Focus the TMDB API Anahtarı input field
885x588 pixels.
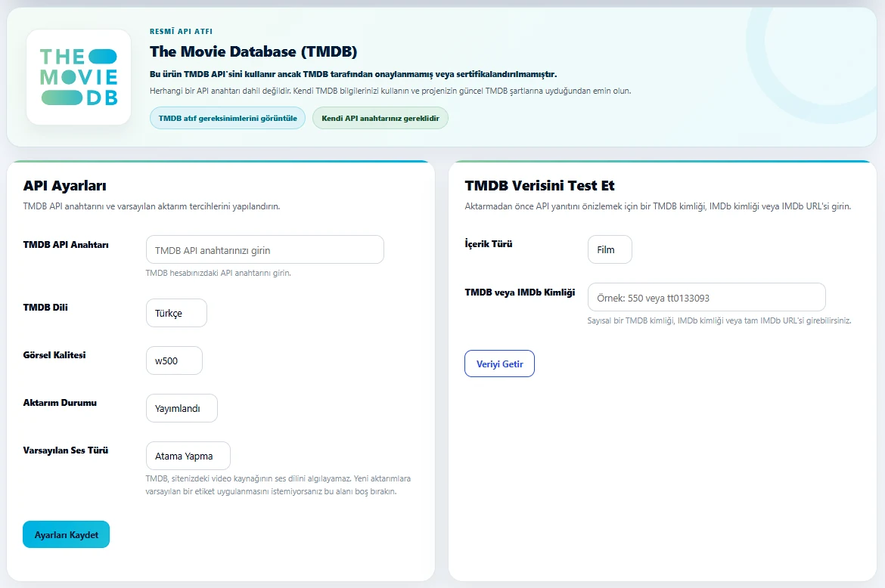pos(265,249)
